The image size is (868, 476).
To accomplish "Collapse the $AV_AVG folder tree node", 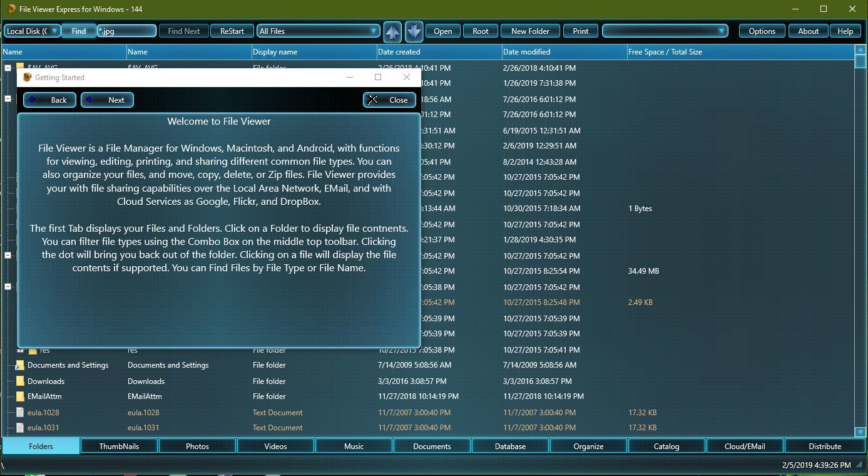I will (x=8, y=68).
